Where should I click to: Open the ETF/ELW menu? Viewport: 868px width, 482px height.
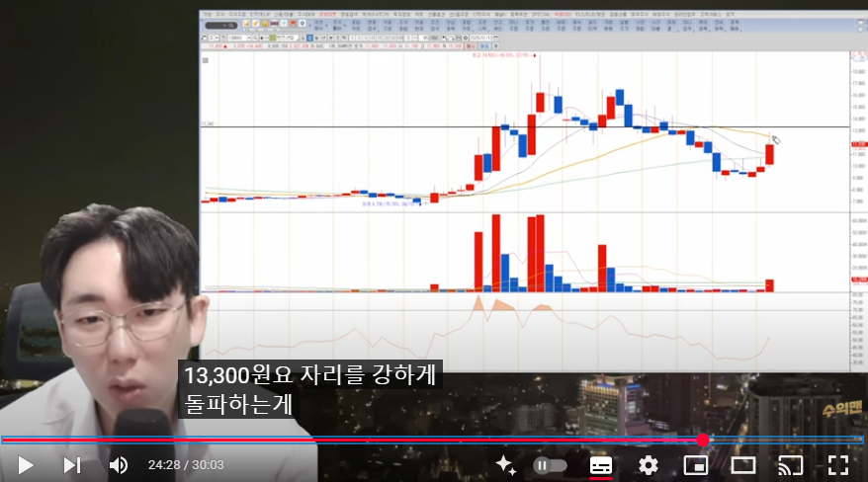261,15
